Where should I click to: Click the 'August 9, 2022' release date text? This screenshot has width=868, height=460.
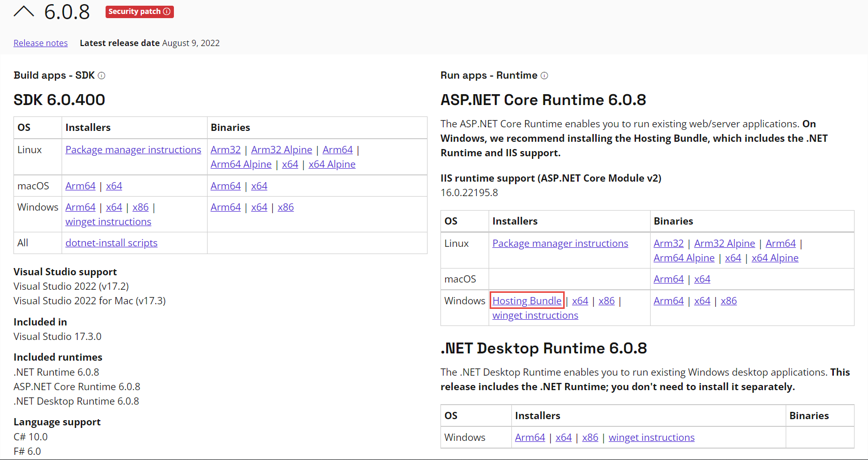191,43
